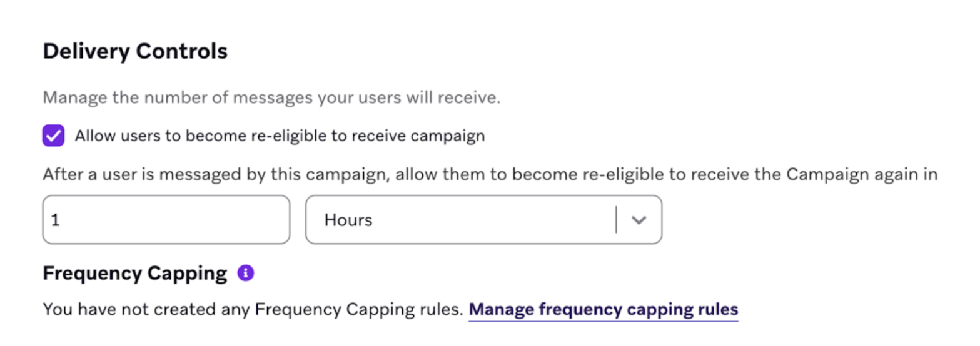Click 'Manage the number of messages' description
The height and width of the screenshot is (346, 980).
pos(271,99)
